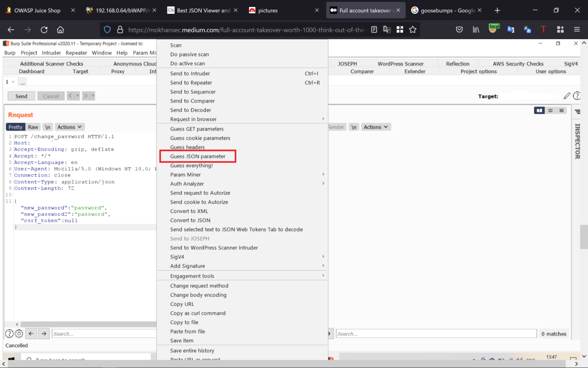Toggle \n button in Response panel
The width and height of the screenshot is (588, 368).
tap(354, 127)
